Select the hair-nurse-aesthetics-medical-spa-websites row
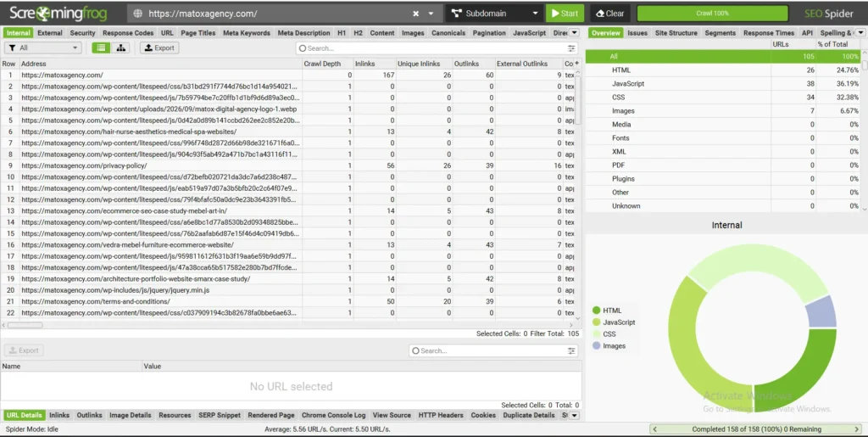Image resolution: width=868 pixels, height=437 pixels. [x=288, y=132]
